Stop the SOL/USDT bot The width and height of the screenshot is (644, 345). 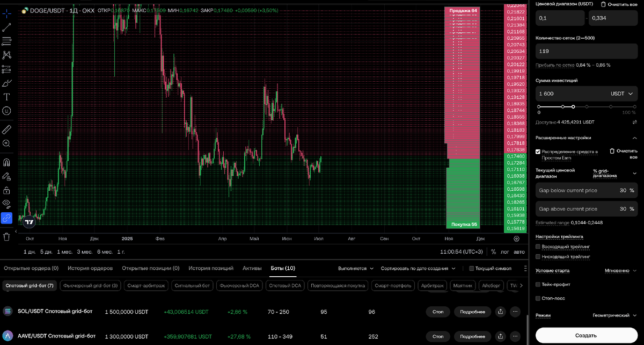(438, 312)
